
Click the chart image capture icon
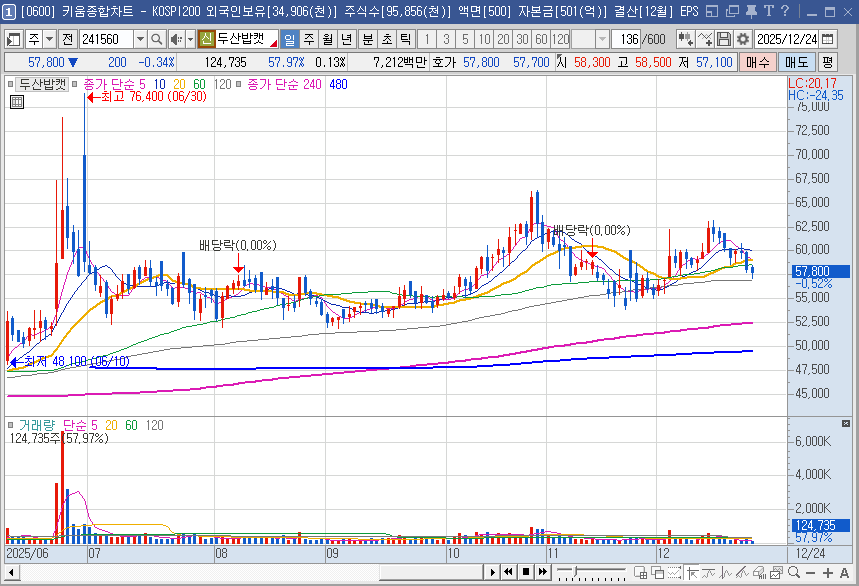coord(776,573)
